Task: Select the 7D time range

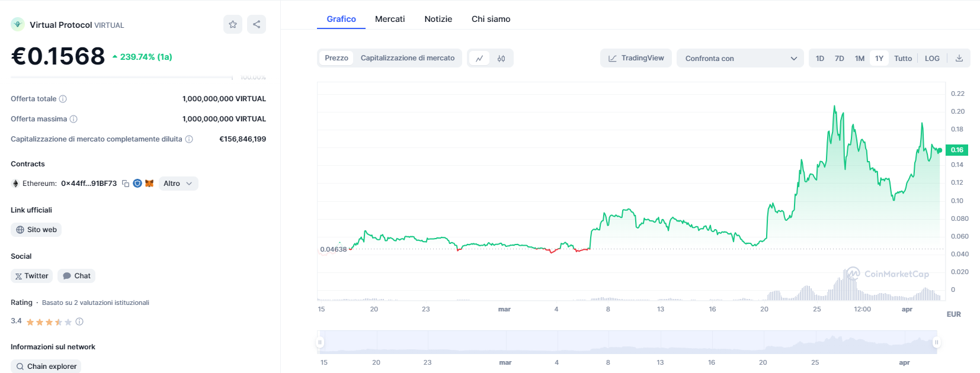Action: [x=839, y=58]
